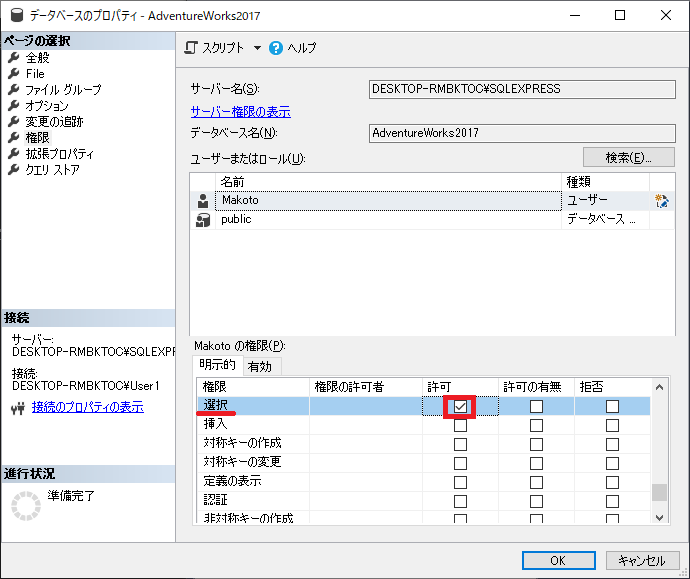Click the permissions list scroll-down arrow
The height and width of the screenshot is (579, 690).
coord(659,518)
